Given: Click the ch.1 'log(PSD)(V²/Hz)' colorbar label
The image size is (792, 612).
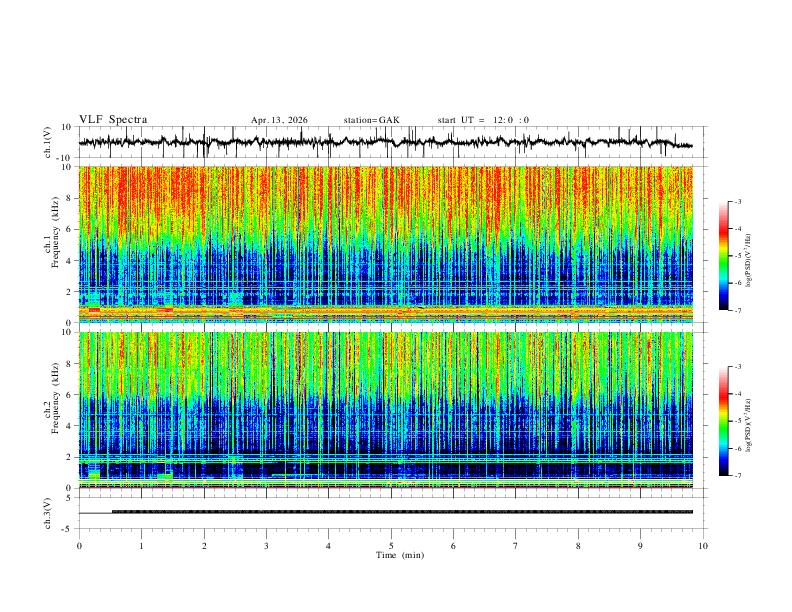Looking at the screenshot, I should pos(748,260).
